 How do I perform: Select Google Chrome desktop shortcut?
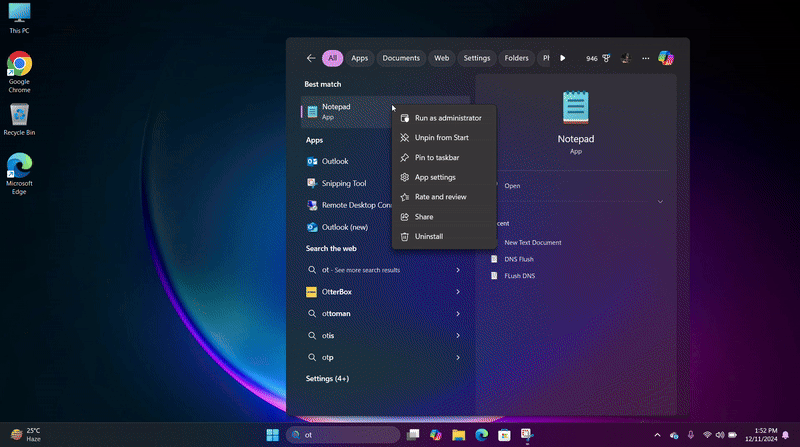19,72
